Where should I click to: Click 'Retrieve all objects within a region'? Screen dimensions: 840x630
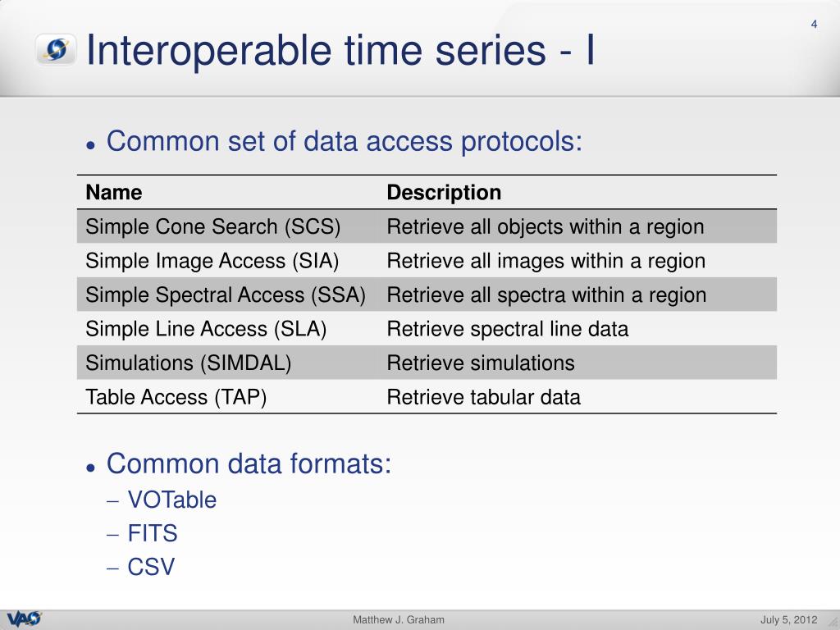[x=546, y=226]
